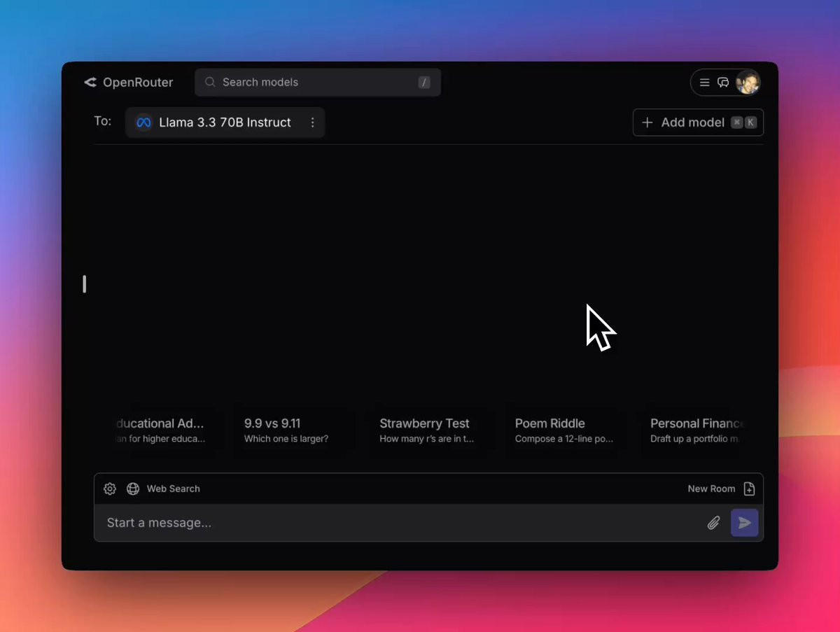Click the OpenRouter logo
Image resolution: width=840 pixels, height=632 pixels.
click(128, 82)
